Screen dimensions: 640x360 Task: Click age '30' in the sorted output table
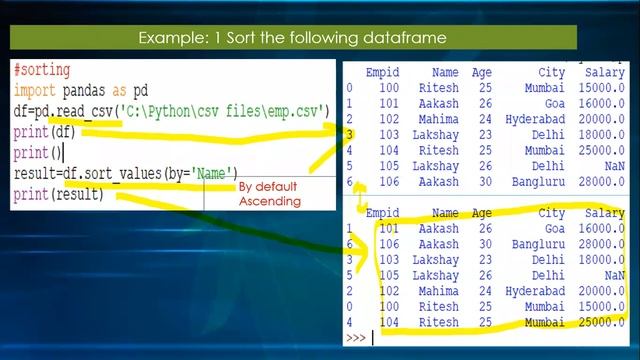[485, 244]
